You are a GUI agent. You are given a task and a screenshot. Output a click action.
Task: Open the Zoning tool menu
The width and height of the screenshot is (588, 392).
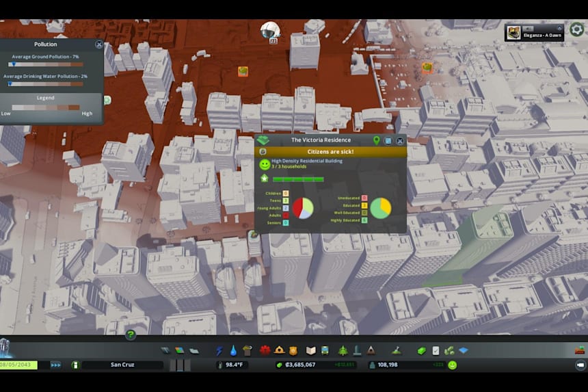(180, 351)
